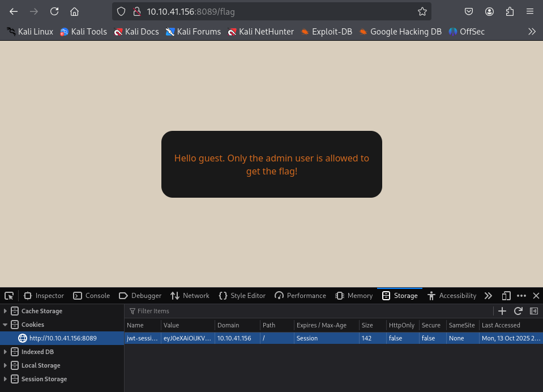Open Kali Linux bookmark
Viewport: 543px width, 392px height.
click(x=30, y=32)
